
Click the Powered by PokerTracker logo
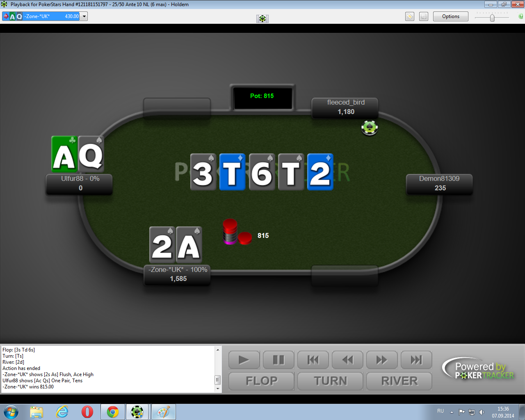478,368
